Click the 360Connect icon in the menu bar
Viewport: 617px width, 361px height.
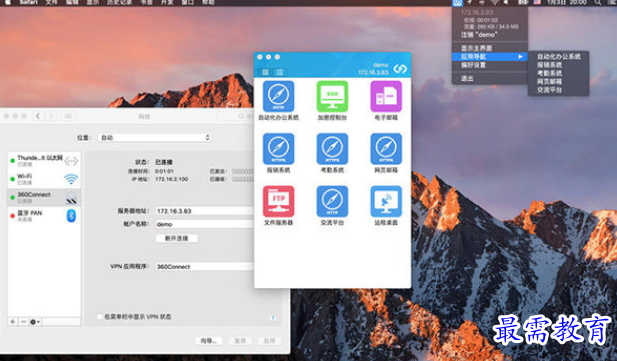457,3
